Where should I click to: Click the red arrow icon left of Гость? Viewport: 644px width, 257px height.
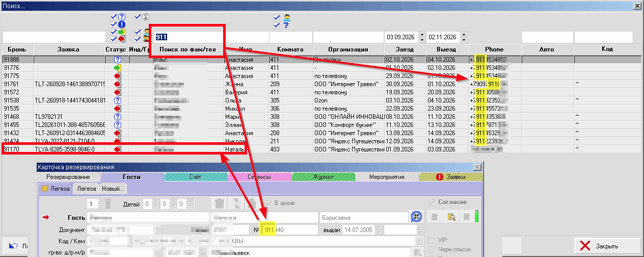(45, 217)
